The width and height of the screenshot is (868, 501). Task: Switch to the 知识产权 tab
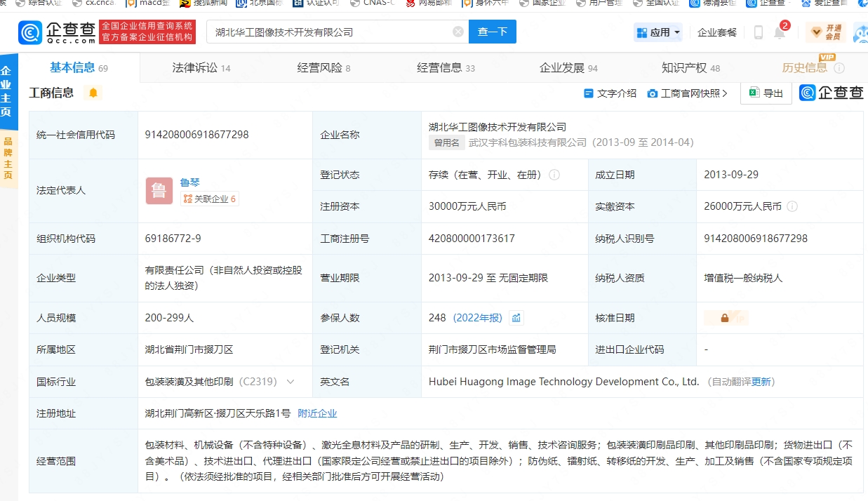coord(690,68)
